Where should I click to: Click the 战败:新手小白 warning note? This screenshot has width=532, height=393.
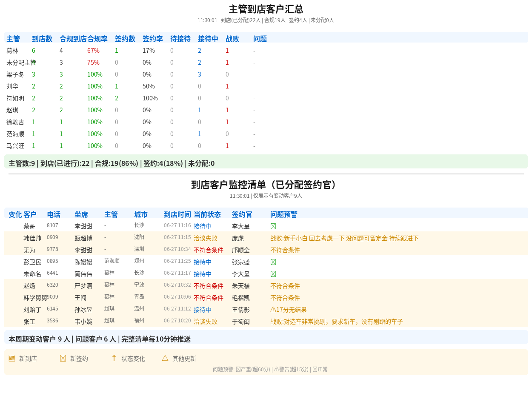(344, 238)
